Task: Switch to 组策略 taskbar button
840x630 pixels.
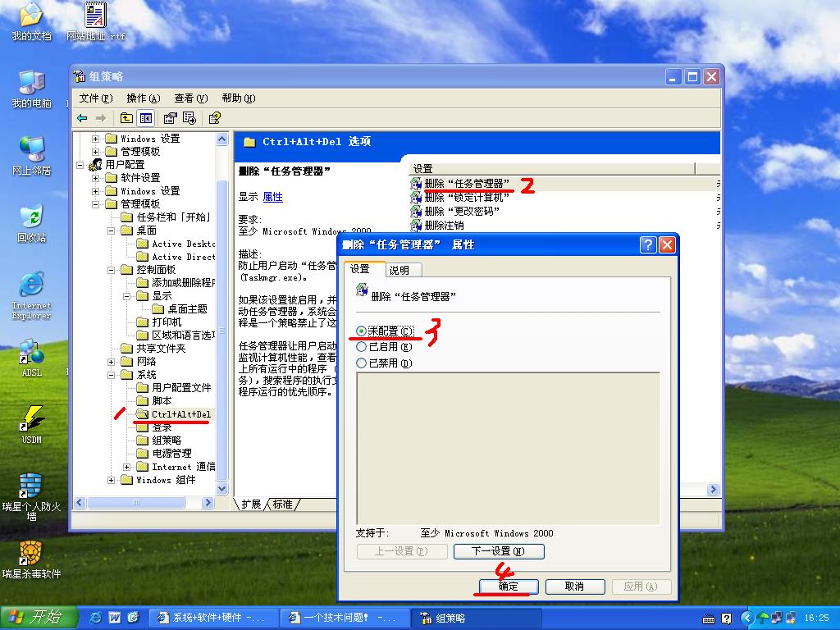Action: (x=477, y=619)
